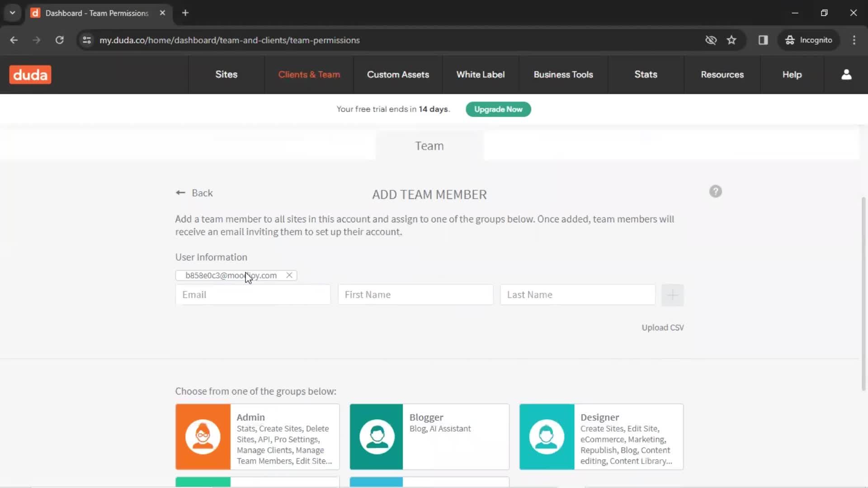Select the Team tab
The height and width of the screenshot is (488, 868).
click(x=429, y=146)
